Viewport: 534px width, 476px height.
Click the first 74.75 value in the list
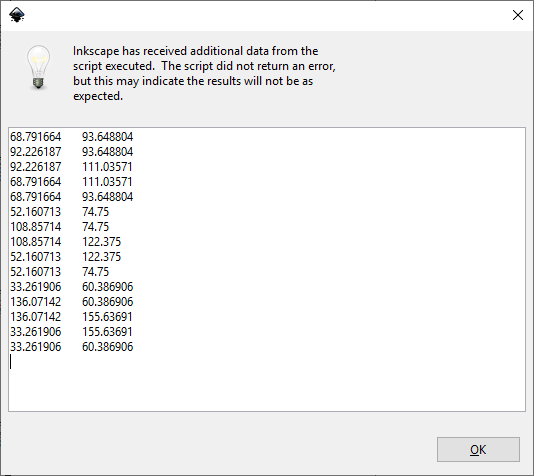pos(95,212)
